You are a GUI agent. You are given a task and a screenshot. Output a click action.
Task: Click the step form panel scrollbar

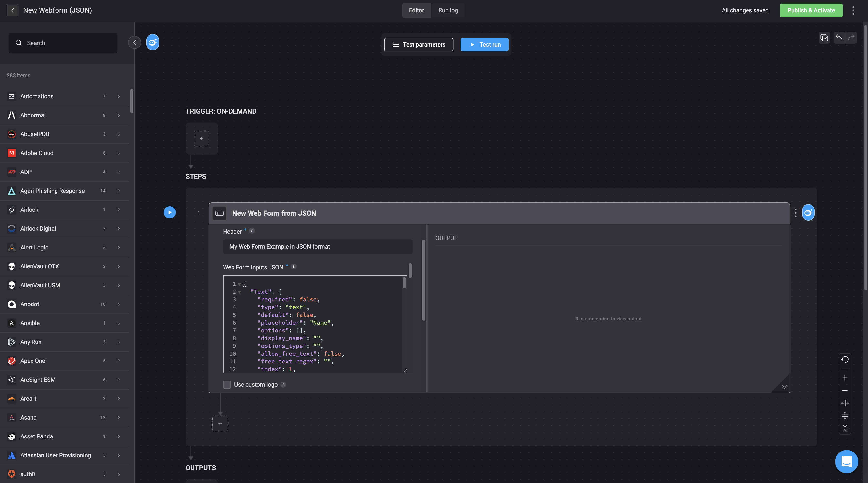pyautogui.click(x=424, y=280)
